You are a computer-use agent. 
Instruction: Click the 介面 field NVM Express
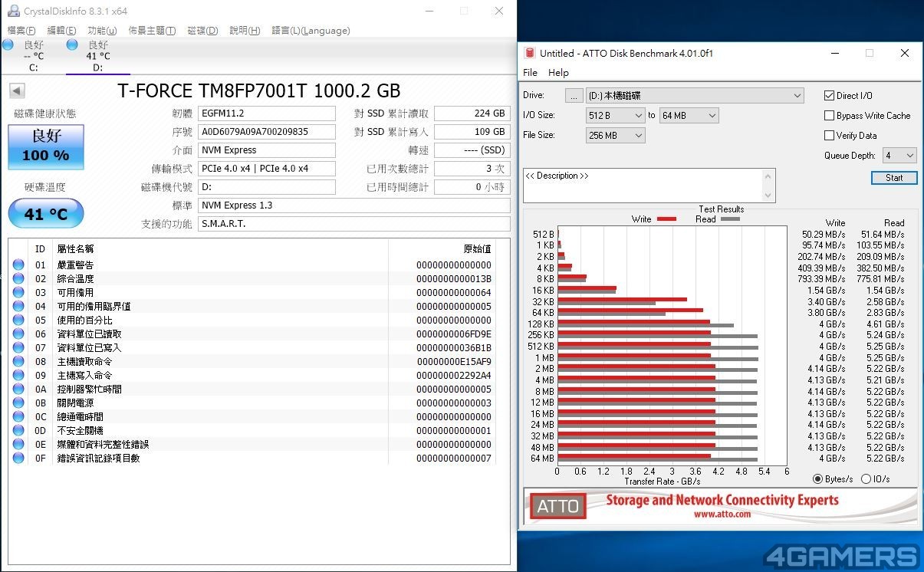pyautogui.click(x=267, y=150)
